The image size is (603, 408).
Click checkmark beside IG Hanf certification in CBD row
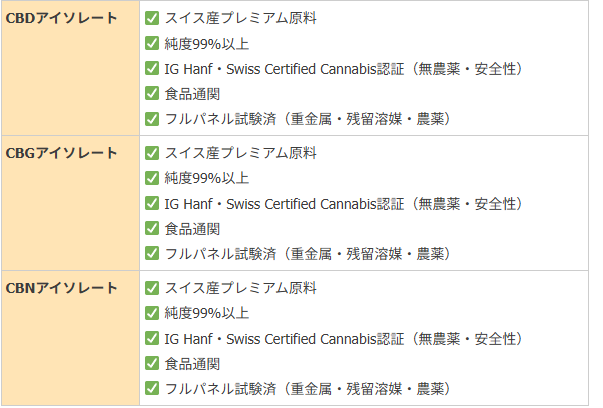(152, 69)
